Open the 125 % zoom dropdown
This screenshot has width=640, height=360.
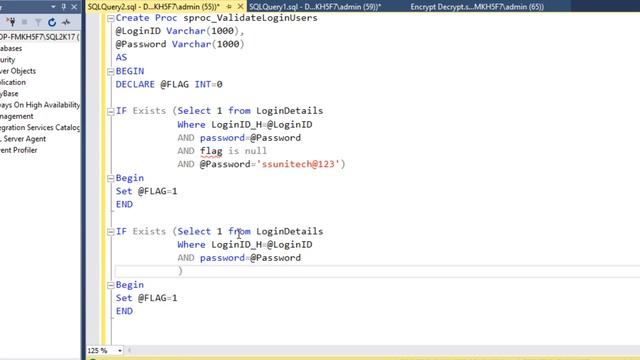click(120, 351)
